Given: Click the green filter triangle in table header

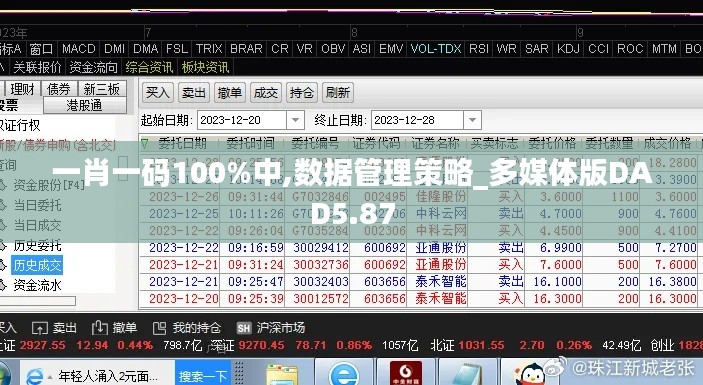Looking at the screenshot, I should coord(145,143).
